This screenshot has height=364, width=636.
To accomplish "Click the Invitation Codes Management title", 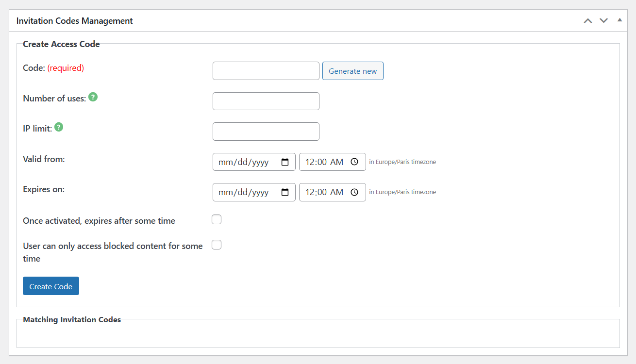I will pyautogui.click(x=75, y=21).
